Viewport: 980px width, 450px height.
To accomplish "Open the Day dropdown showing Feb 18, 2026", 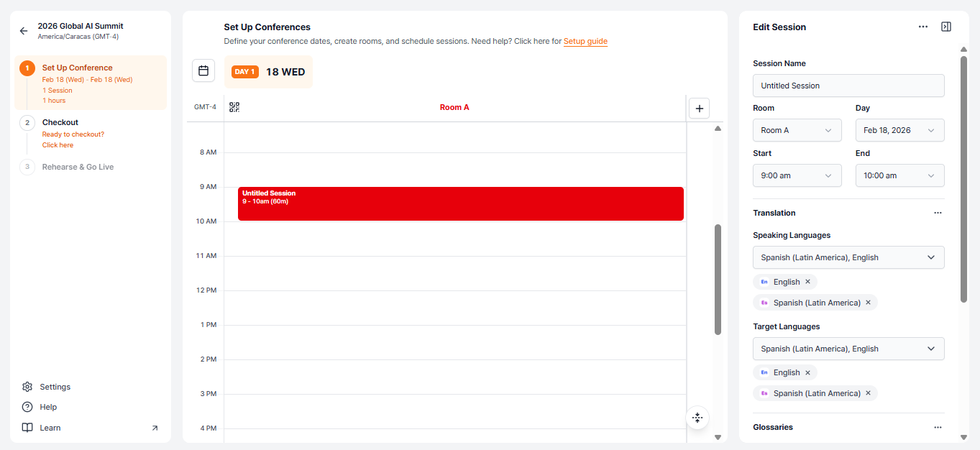I will (900, 130).
